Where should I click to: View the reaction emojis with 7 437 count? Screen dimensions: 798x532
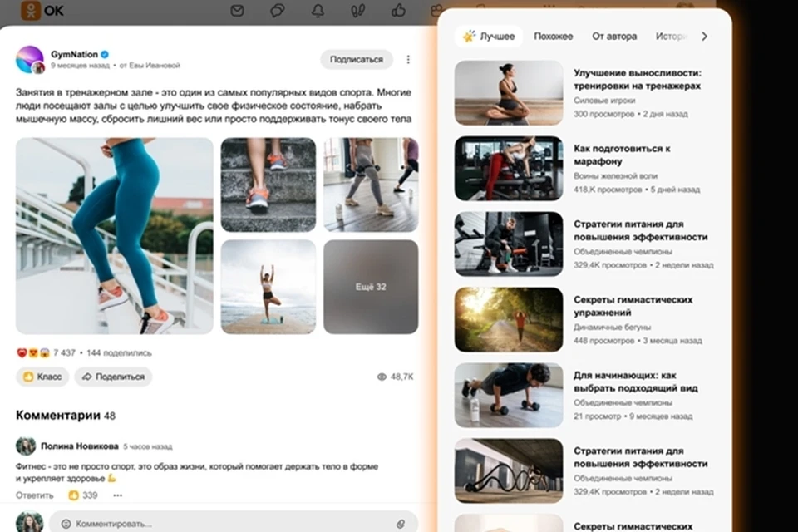pyautogui.click(x=46, y=352)
